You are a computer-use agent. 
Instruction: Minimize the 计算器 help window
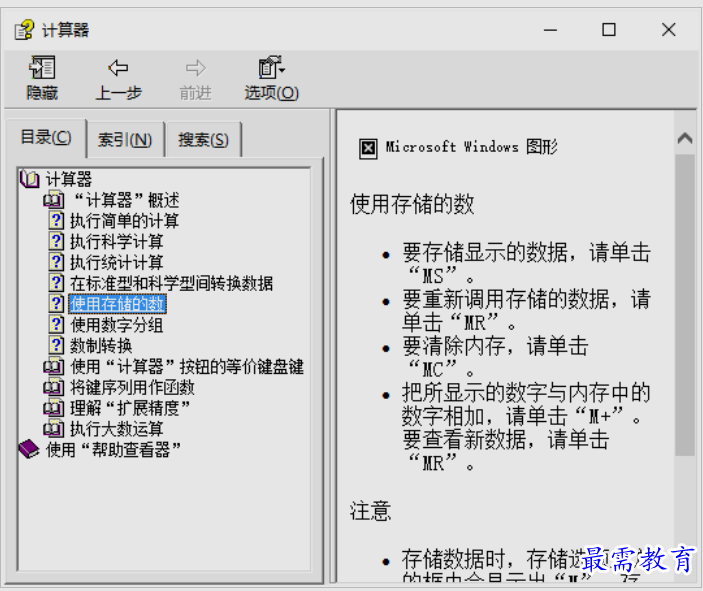coord(550,30)
